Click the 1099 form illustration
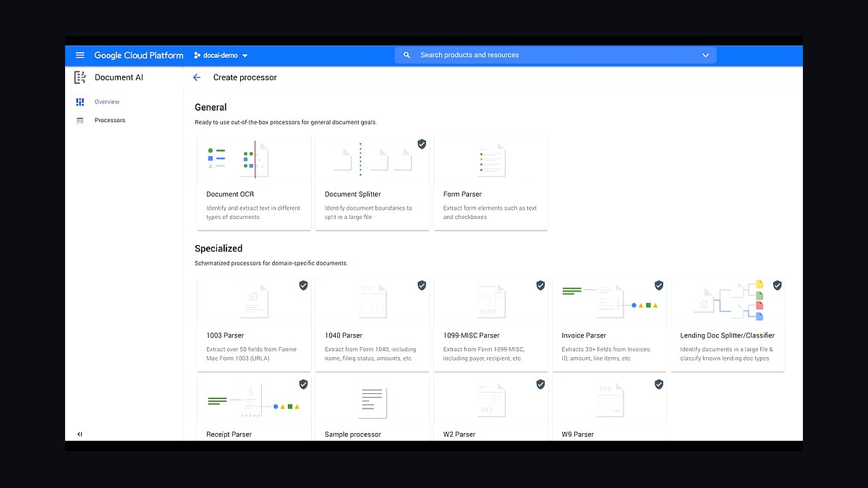The height and width of the screenshot is (488, 868). coord(491,301)
